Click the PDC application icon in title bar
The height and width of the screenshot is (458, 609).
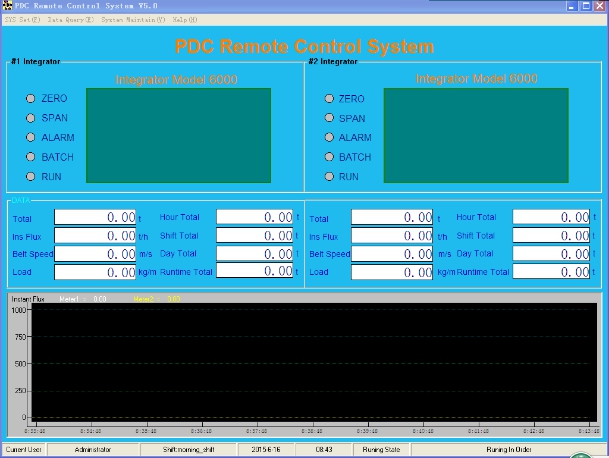tap(8, 6)
